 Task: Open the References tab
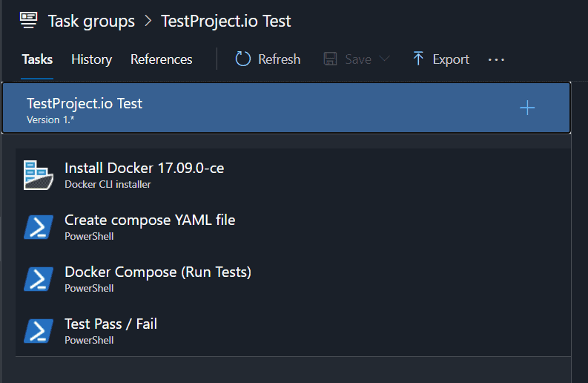click(161, 59)
